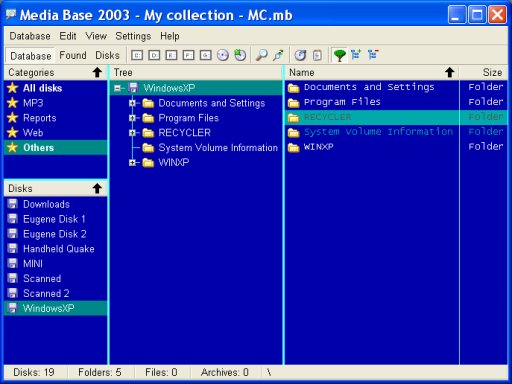Toggle the tree view green tree icon
Viewport: 512px width, 384px height.
[x=339, y=55]
